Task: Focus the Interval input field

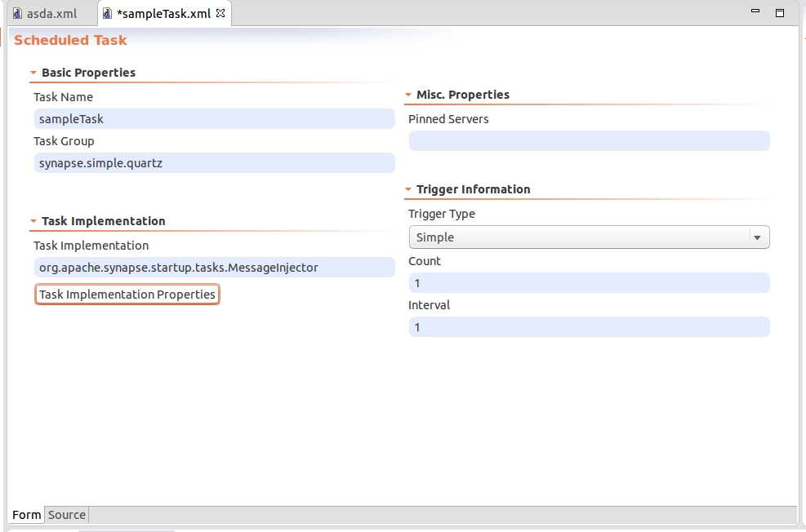Action: [589, 327]
